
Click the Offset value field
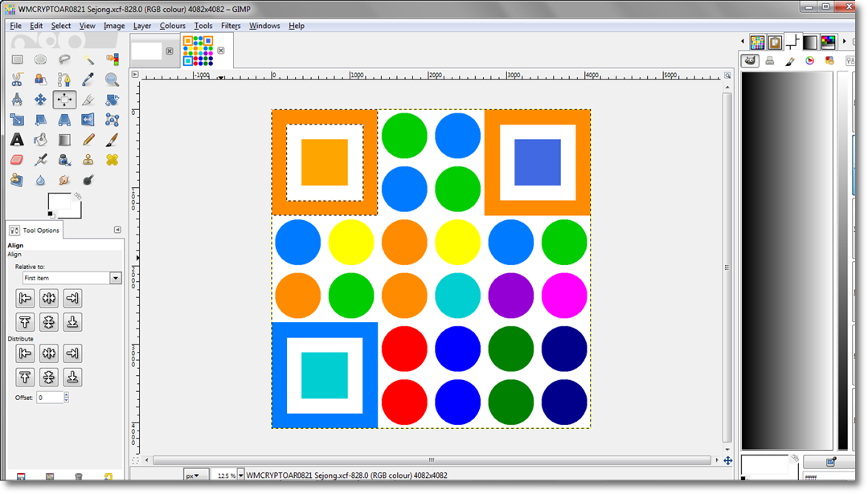(x=49, y=398)
